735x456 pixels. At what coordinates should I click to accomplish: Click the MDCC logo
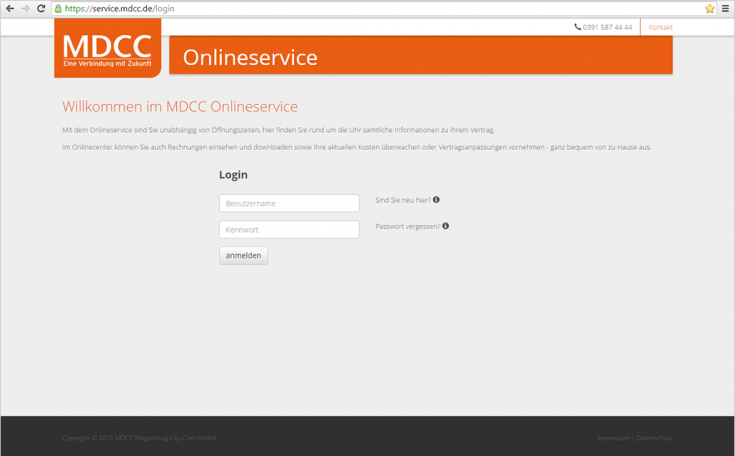108,48
